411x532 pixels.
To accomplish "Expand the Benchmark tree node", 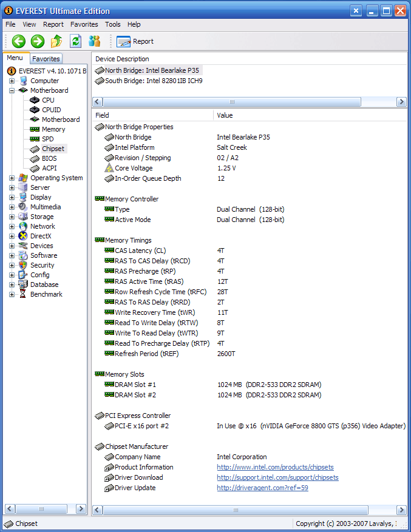I will tap(12, 294).
